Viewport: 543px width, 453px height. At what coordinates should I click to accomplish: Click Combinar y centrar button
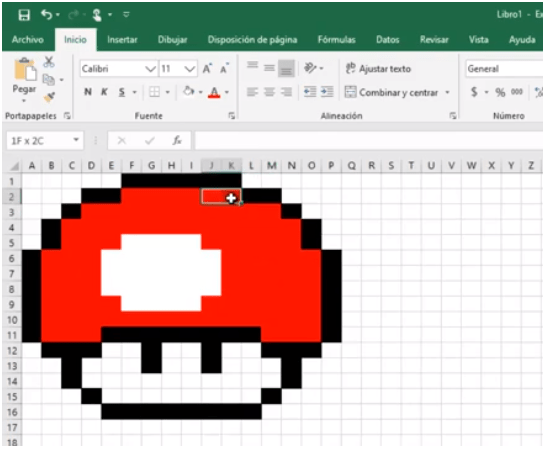coord(391,92)
